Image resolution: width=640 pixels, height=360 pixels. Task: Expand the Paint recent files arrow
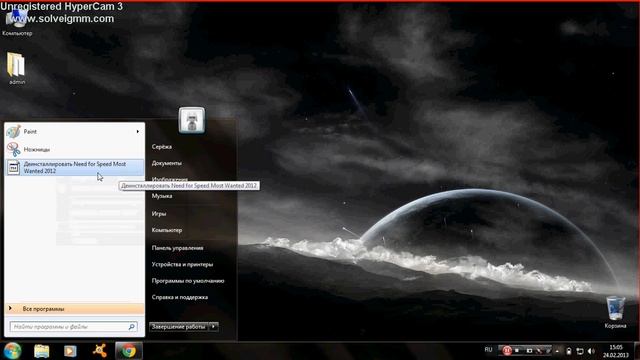click(x=138, y=131)
